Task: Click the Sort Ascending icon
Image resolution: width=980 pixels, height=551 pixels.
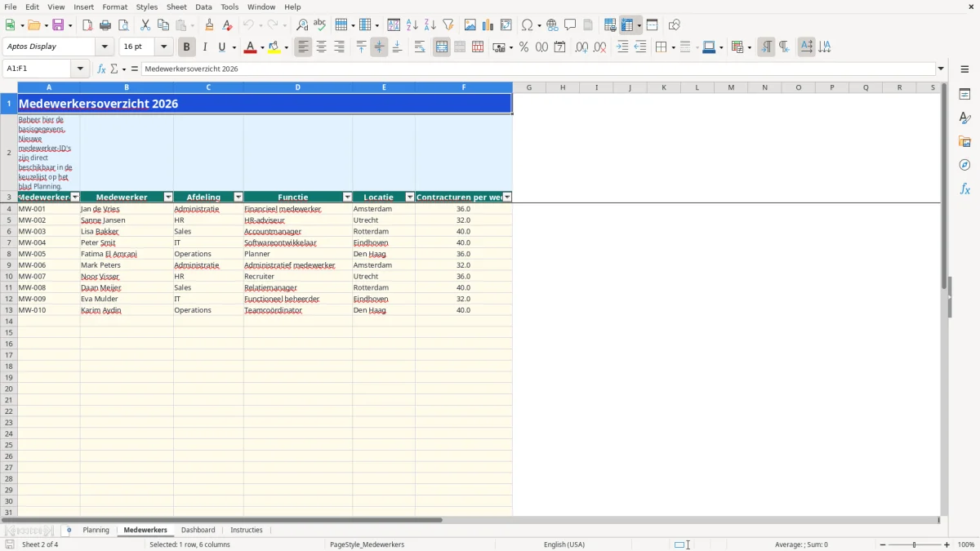Action: pyautogui.click(x=412, y=25)
